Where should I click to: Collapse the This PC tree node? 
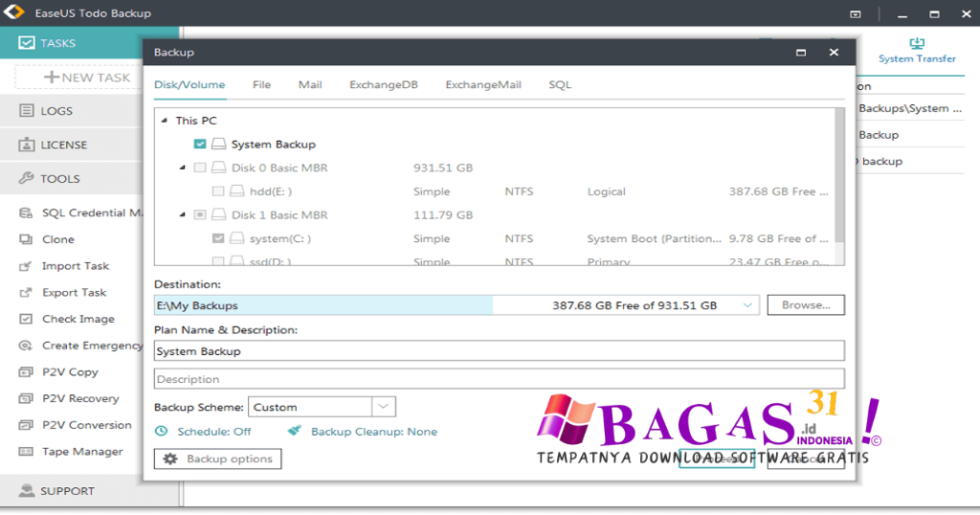point(165,121)
